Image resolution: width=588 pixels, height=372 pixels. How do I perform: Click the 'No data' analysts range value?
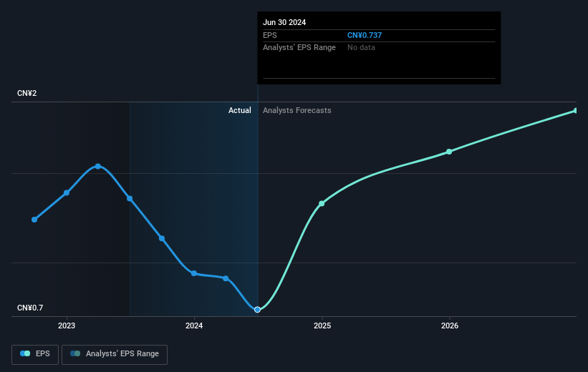[x=361, y=48]
